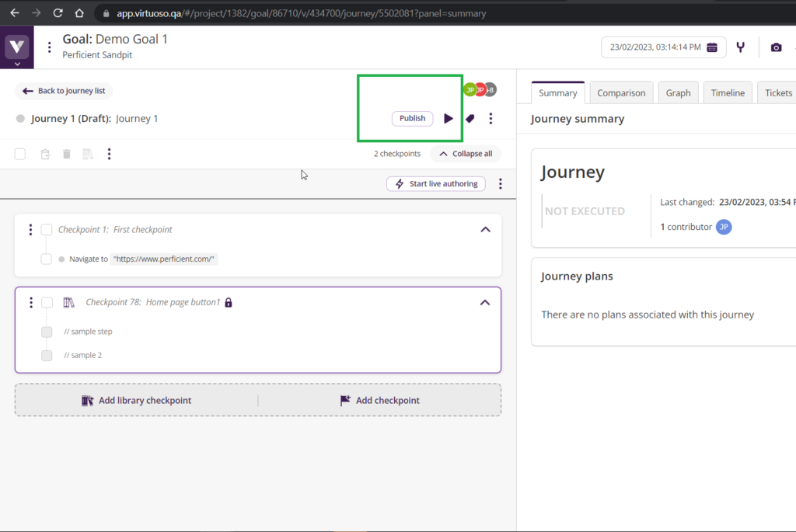Open three-dot menu next to Goal title
Image resolution: width=796 pixels, height=532 pixels.
coord(49,47)
